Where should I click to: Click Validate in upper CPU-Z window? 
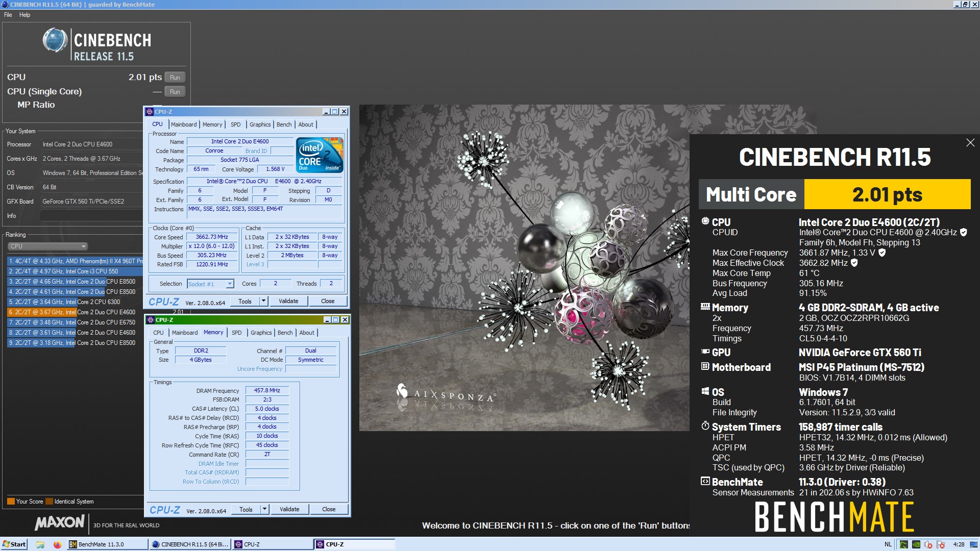pos(288,301)
